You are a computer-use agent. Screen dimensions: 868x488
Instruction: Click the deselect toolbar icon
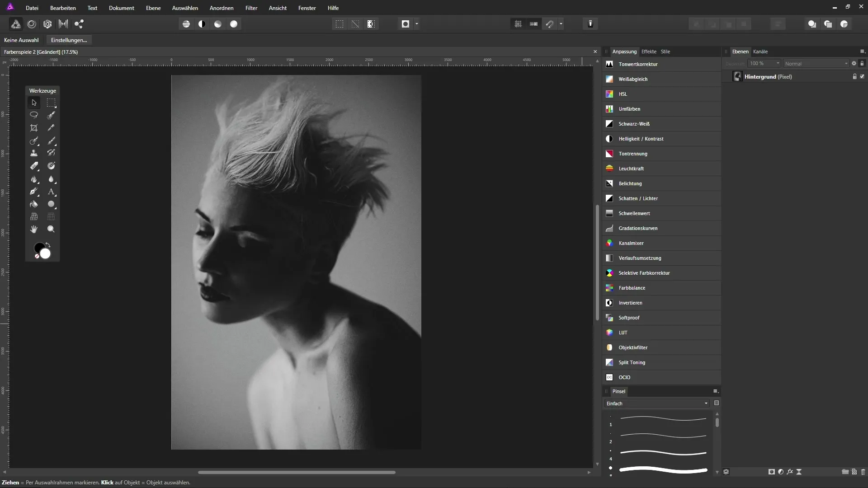[355, 24]
